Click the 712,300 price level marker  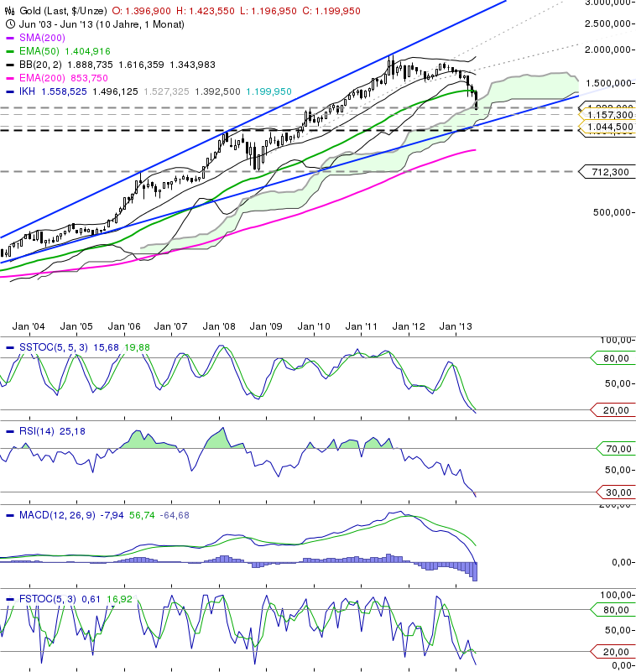(607, 172)
